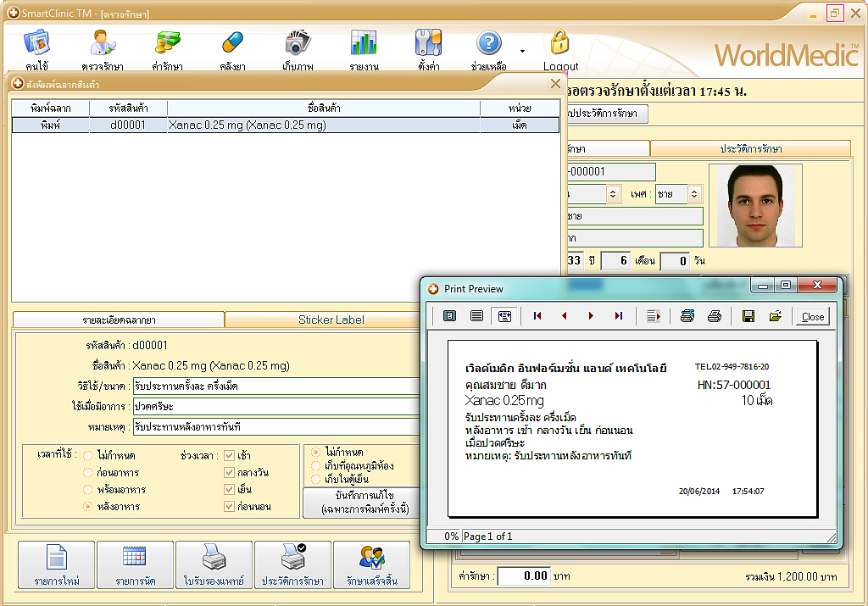Select the d00001 Xanac 0.25 mg row

(x=286, y=125)
